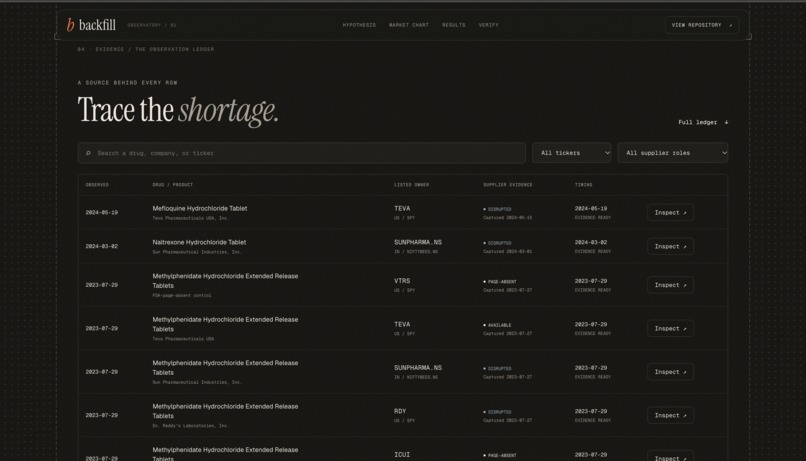The height and width of the screenshot is (461, 806).
Task: Inspect the Mefloquine Hydrochloride Tablet row
Action: pyautogui.click(x=670, y=213)
